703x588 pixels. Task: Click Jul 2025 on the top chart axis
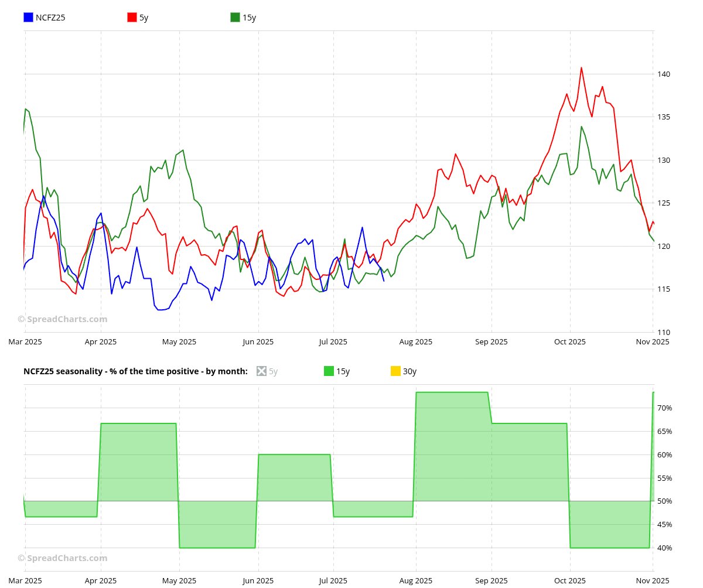coord(333,341)
